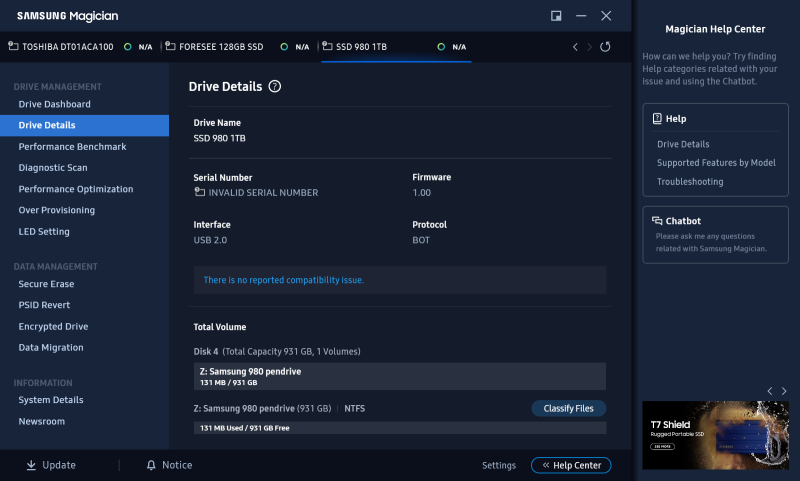Viewport: 800px width, 481px height.
Task: Select the FORESEE 128GB SSD drive tab
Action: click(x=239, y=47)
